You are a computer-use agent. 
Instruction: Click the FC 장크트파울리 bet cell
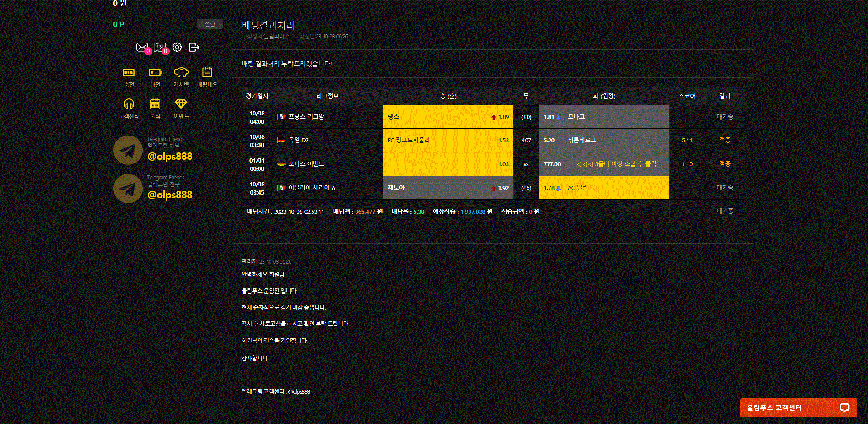click(x=448, y=140)
